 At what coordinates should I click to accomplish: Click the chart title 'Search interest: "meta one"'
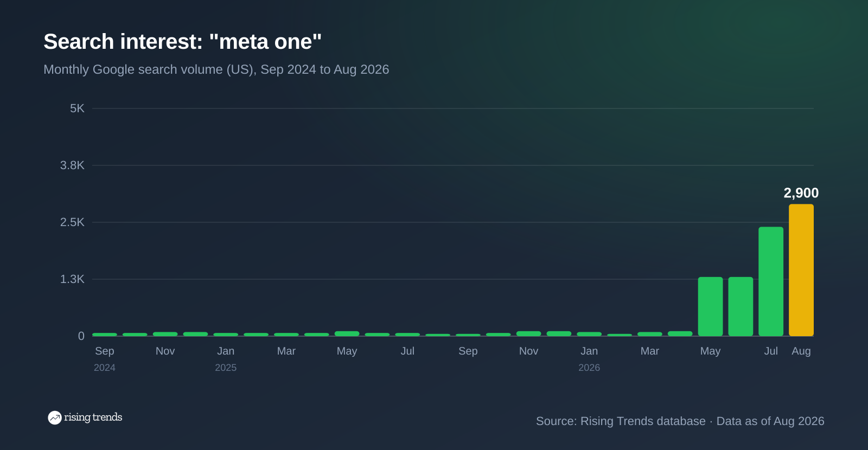182,42
